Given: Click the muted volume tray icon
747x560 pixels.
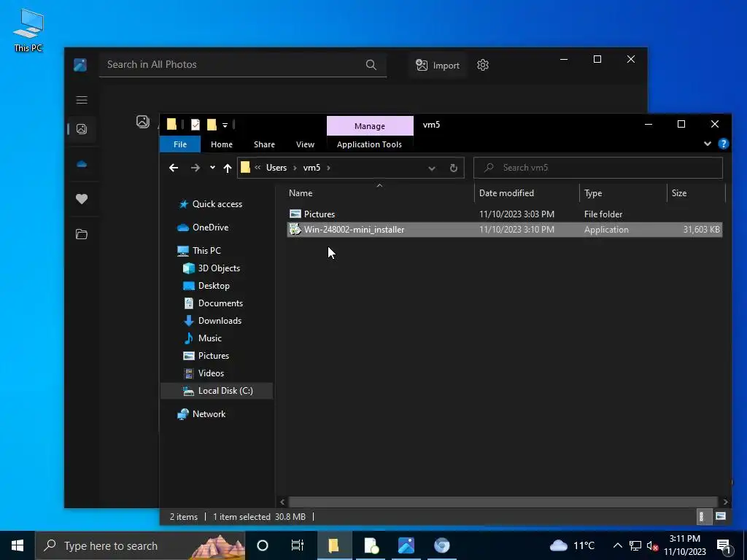Looking at the screenshot, I should pyautogui.click(x=652, y=545).
